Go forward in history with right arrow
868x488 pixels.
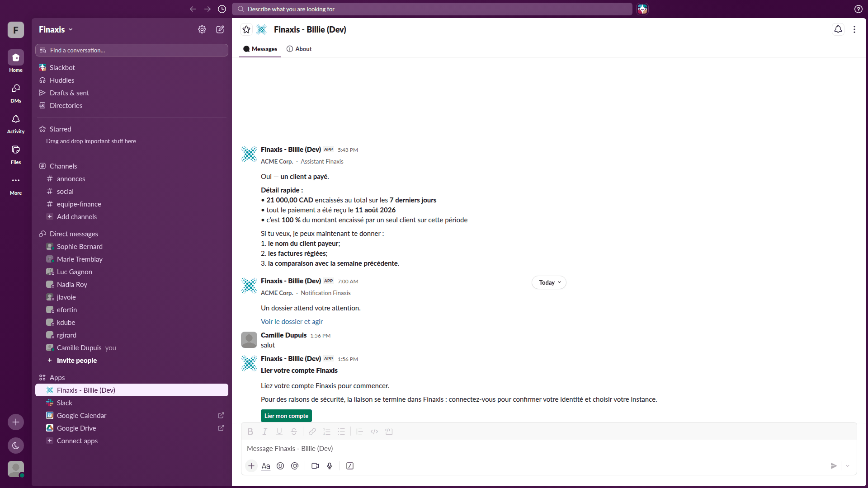coord(208,9)
